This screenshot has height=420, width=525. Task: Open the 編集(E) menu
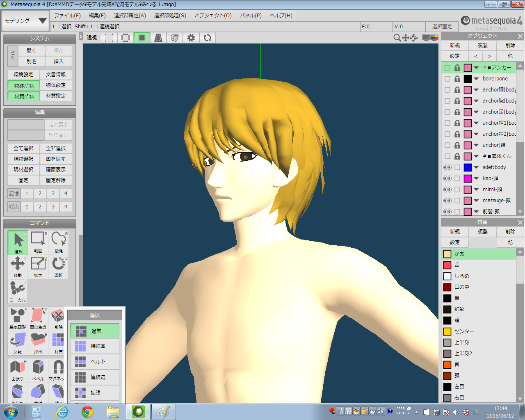pos(97,16)
